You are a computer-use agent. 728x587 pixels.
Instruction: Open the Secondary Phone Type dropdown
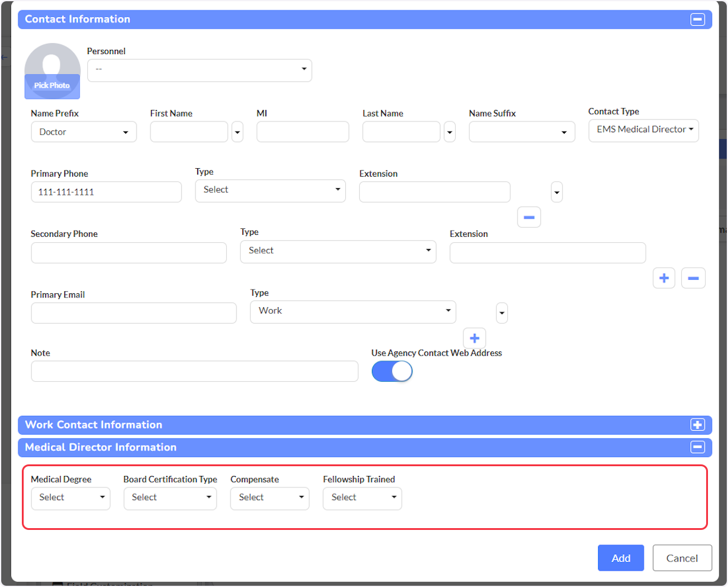(x=338, y=251)
